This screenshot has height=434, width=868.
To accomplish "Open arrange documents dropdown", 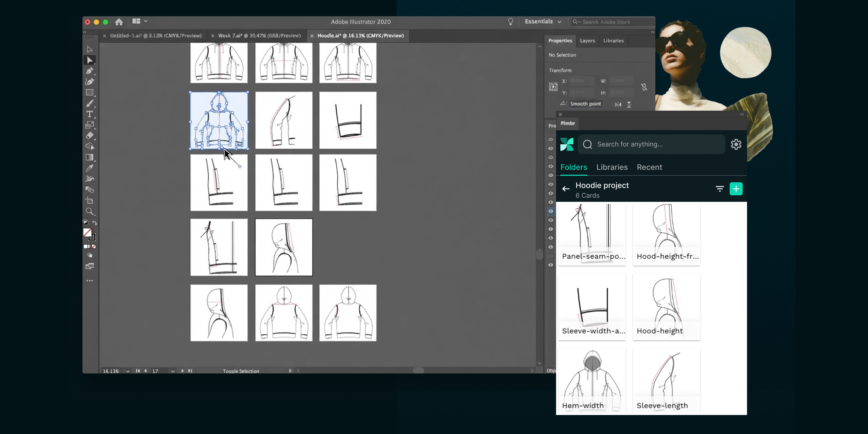I will point(140,21).
